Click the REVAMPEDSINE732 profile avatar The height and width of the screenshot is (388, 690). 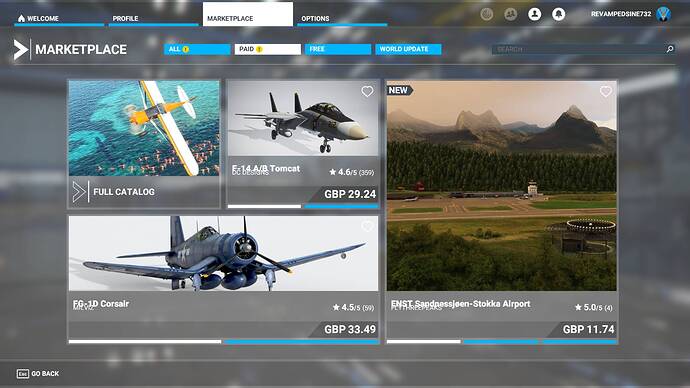coord(663,14)
